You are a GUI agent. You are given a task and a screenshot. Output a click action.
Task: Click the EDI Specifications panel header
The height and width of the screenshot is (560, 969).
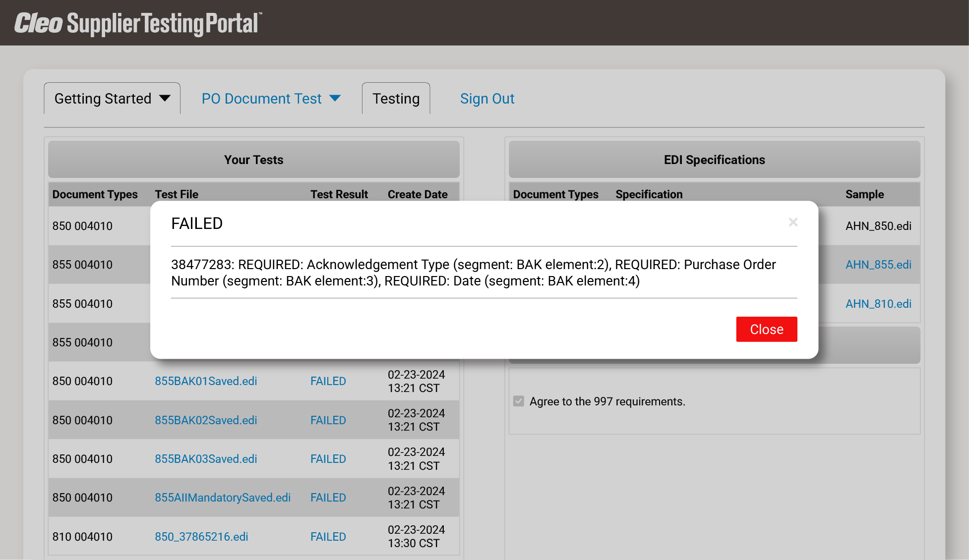pos(714,160)
